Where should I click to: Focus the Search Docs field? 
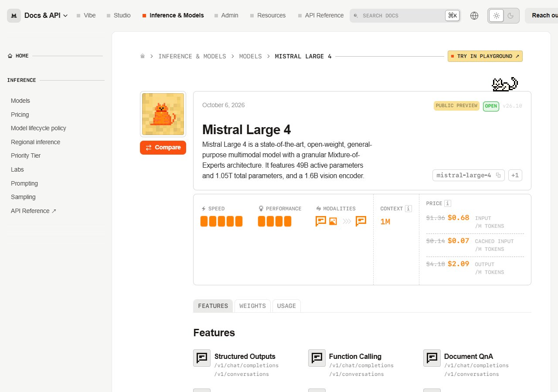tap(405, 16)
